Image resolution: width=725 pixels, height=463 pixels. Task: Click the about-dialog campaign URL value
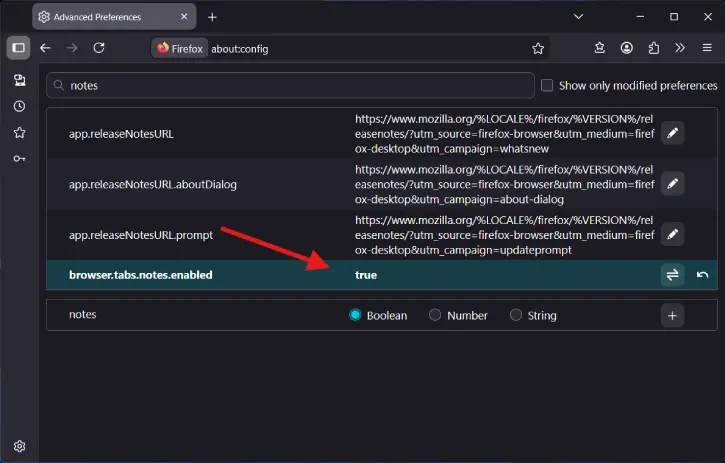tap(504, 185)
